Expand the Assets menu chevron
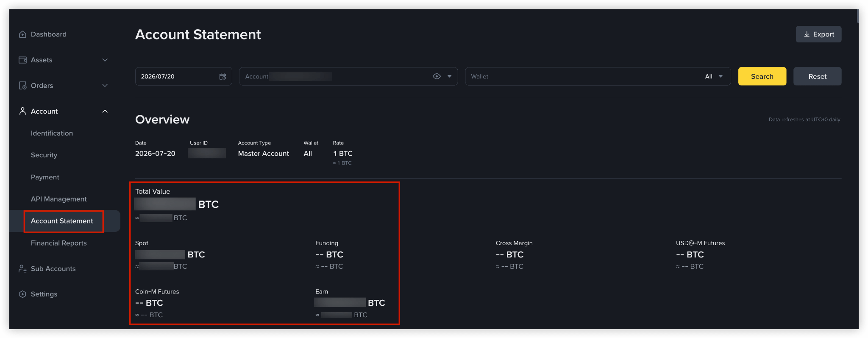The height and width of the screenshot is (338, 868). coord(105,60)
